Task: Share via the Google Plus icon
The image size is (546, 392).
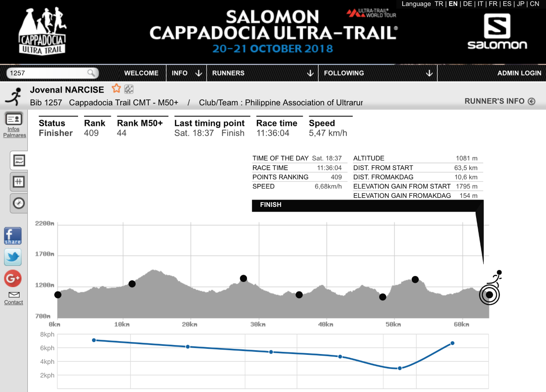Action: [13, 279]
